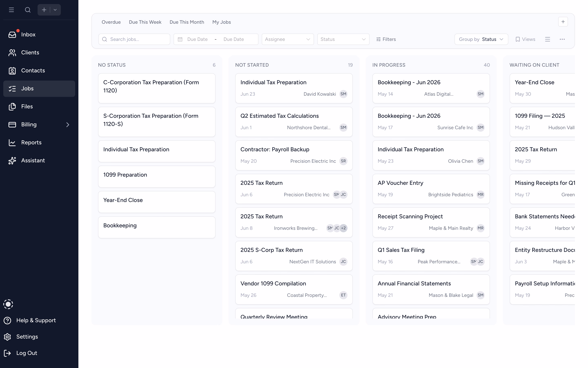The image size is (588, 368).
Task: Open end Due Date picker
Action: (234, 39)
